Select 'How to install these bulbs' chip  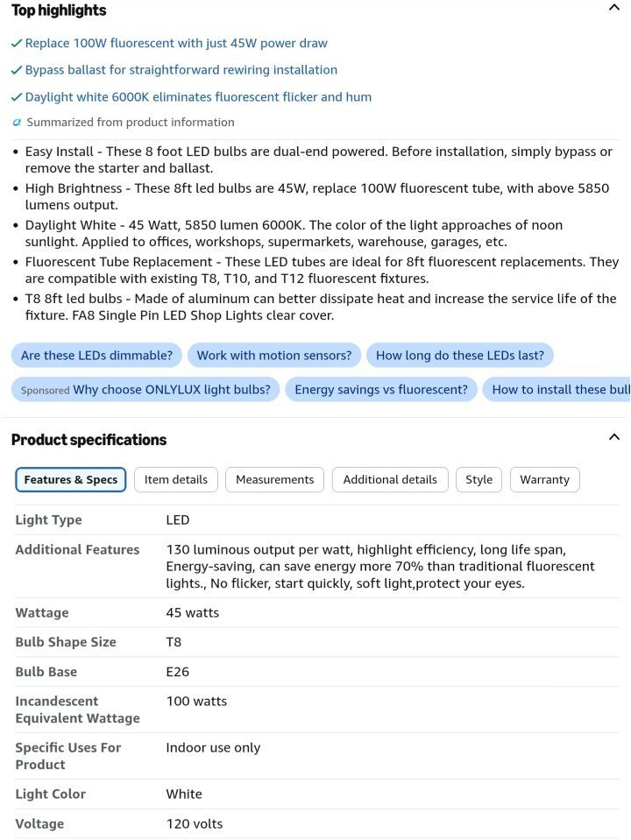tap(557, 390)
